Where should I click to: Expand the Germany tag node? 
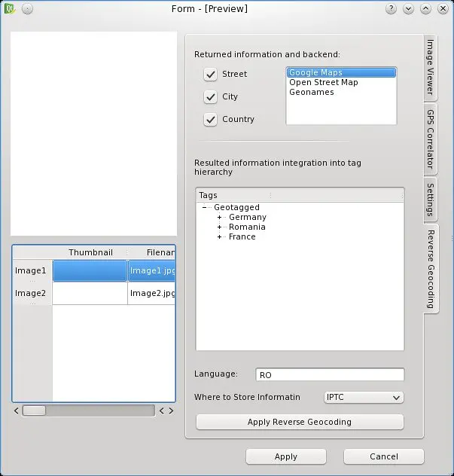(x=219, y=218)
